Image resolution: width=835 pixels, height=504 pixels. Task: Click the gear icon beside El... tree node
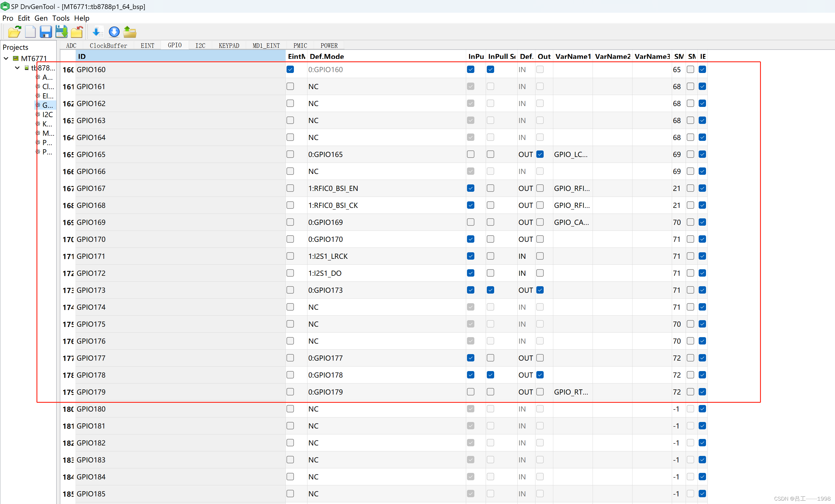[38, 96]
